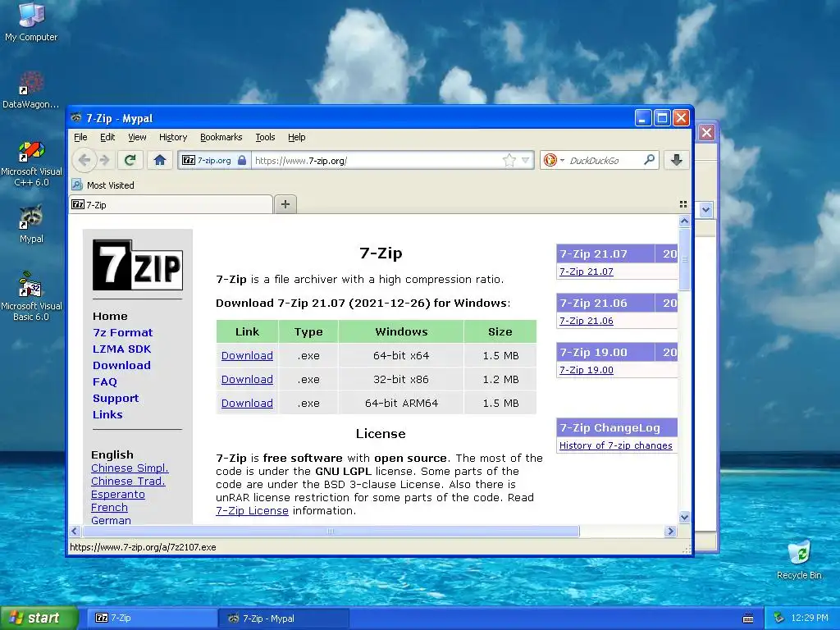This screenshot has height=630, width=840.
Task: Click the Mypal raccoon title bar icon
Action: click(x=76, y=117)
